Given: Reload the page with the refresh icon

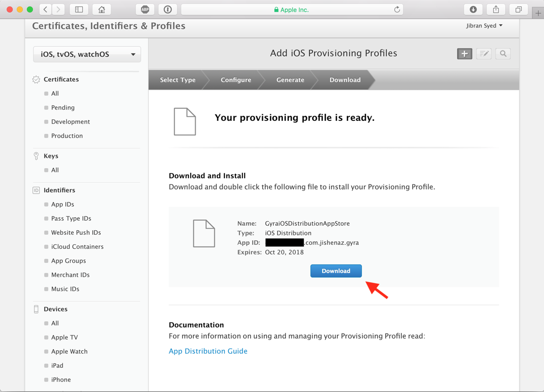Looking at the screenshot, I should 397,10.
